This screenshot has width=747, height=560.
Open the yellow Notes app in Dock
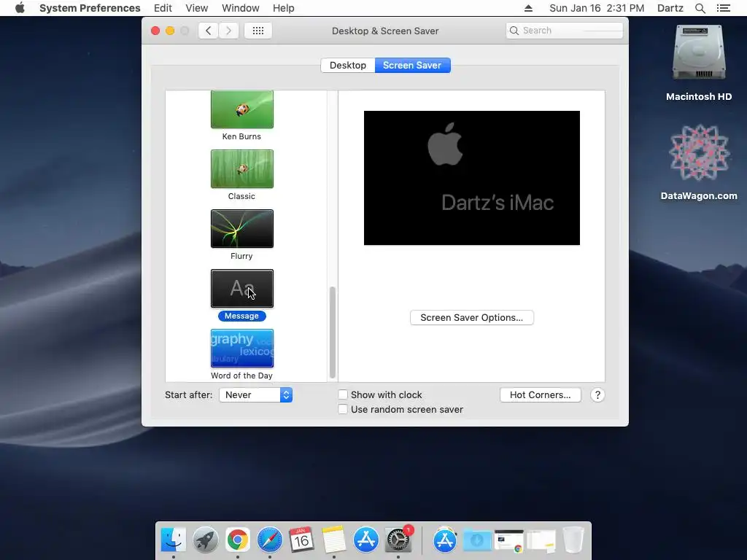point(333,540)
